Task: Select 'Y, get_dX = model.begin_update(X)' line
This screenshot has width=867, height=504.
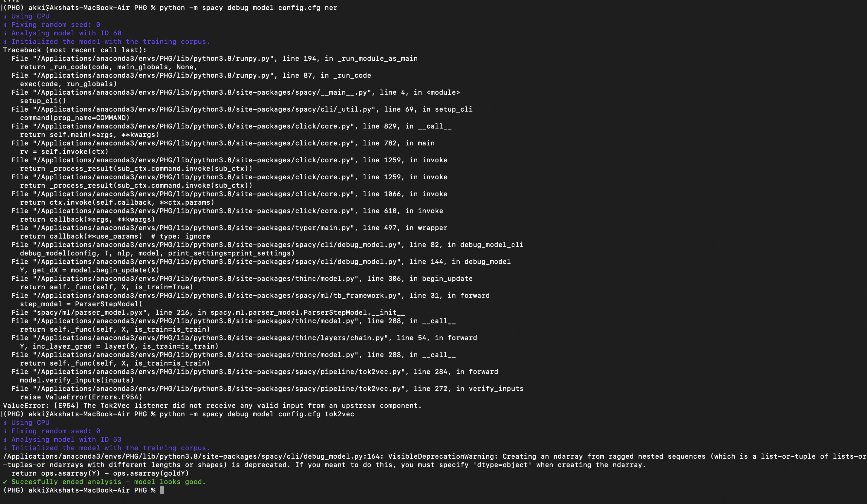Action: (90, 270)
